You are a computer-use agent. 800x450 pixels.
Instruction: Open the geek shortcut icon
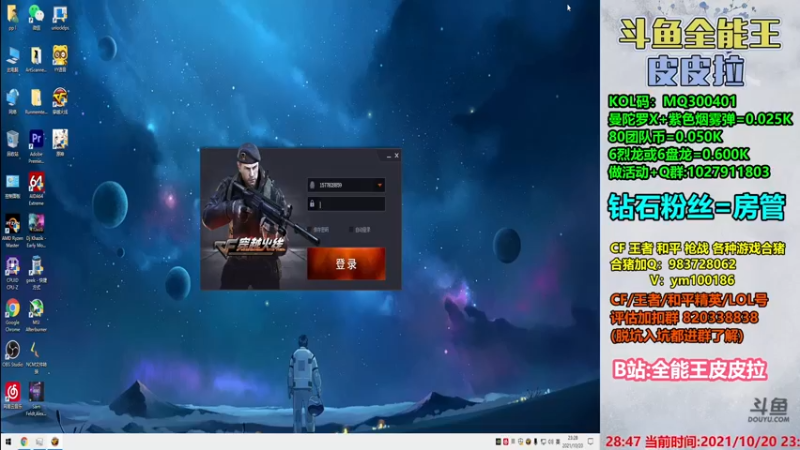click(x=36, y=273)
